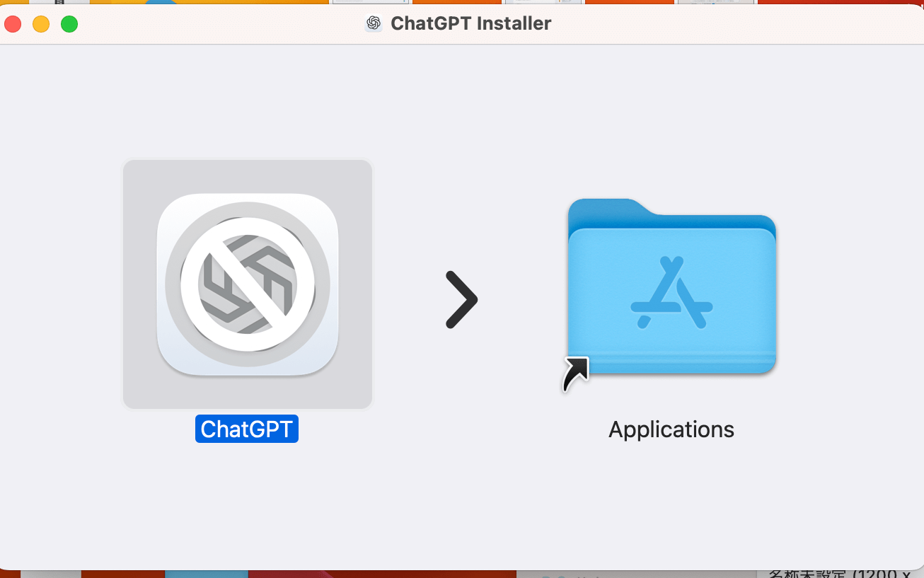Screen dimensions: 924x578
Task: Click the highlighted ChatGPT file name label
Action: 247,429
